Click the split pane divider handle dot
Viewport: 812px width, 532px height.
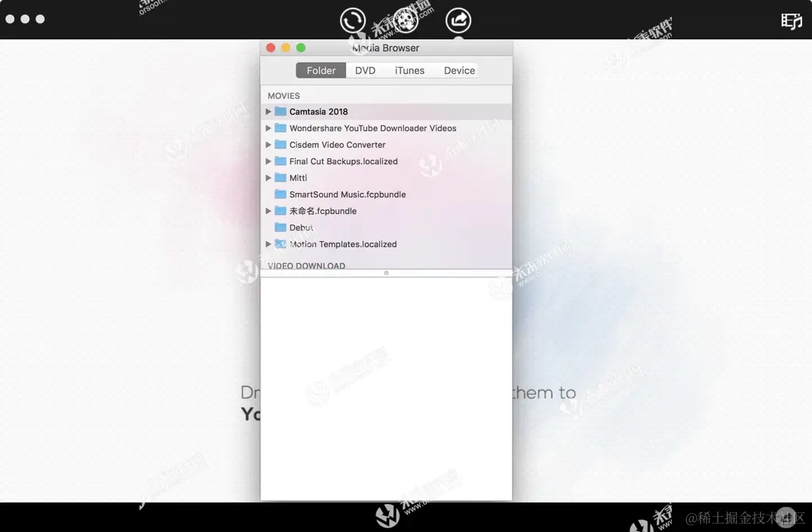coord(386,274)
